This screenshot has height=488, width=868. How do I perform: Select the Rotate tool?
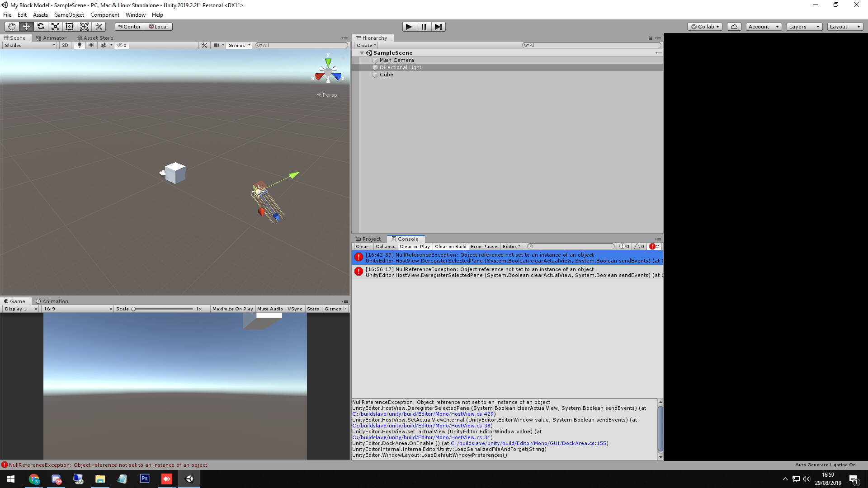pos(40,26)
